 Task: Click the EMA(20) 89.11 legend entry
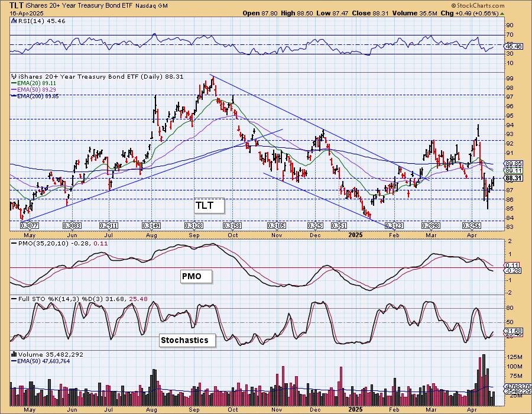[x=37, y=83]
